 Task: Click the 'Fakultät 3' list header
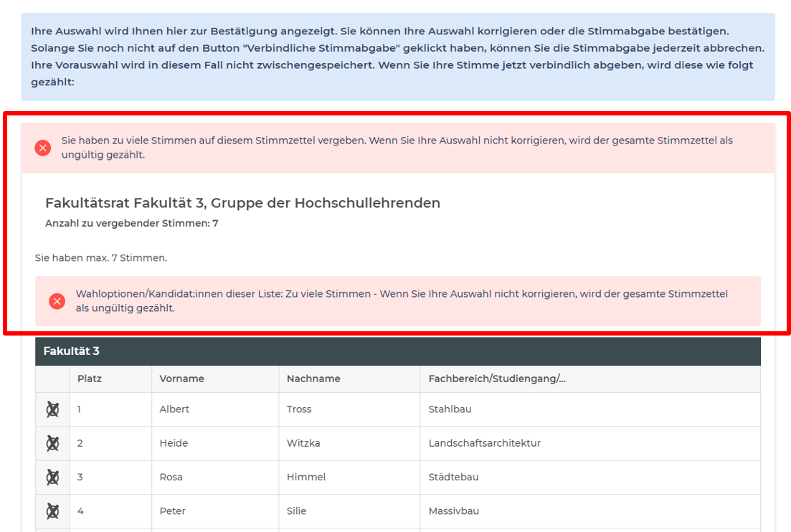coord(398,351)
